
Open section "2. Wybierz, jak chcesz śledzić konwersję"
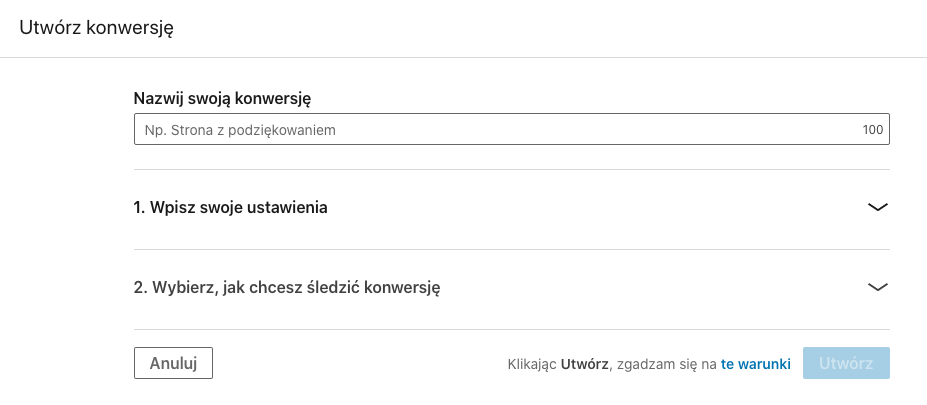[288, 288]
